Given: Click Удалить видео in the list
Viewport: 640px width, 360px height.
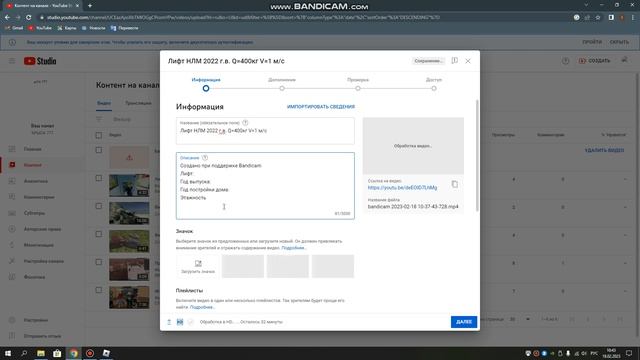Looking at the screenshot, I should click(x=604, y=150).
